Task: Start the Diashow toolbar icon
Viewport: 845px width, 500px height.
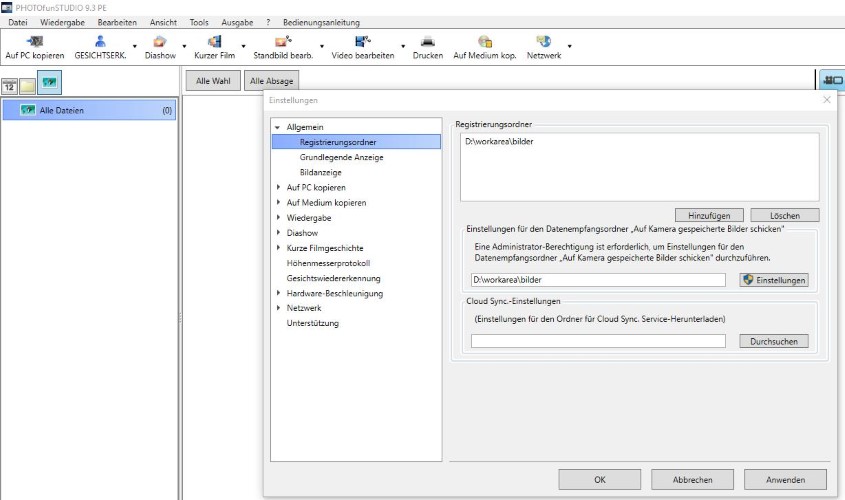Action: tap(160, 41)
